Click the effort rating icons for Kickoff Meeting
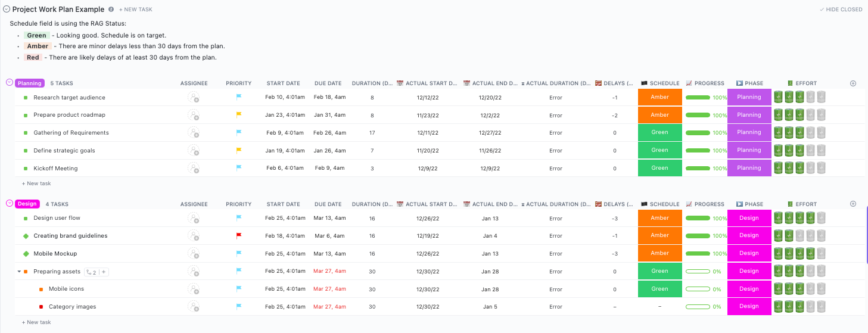This screenshot has height=333, width=868. (x=799, y=168)
